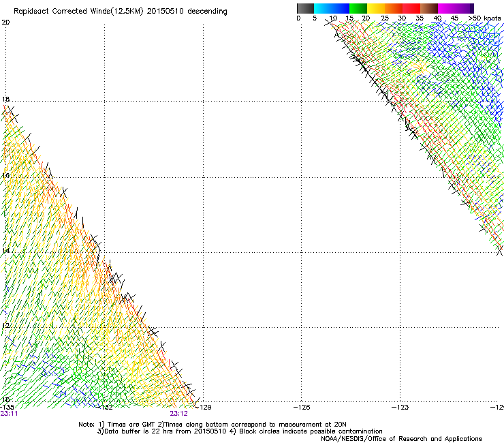Click the '30' label under the color bar
The height and width of the screenshot is (443, 504).
coord(402,18)
